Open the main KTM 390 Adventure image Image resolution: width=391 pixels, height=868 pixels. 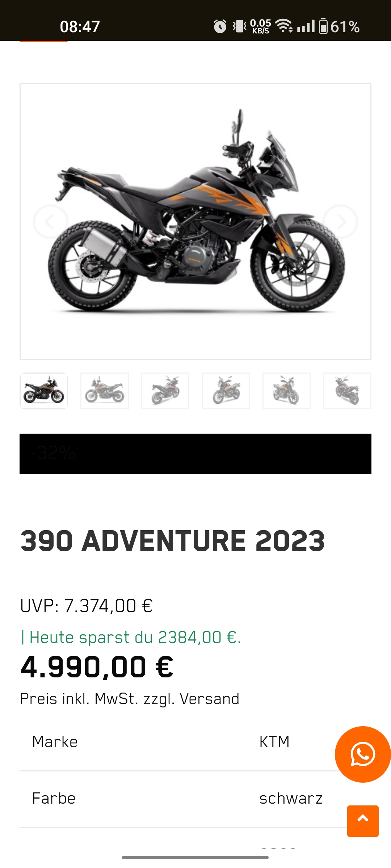[x=195, y=221]
